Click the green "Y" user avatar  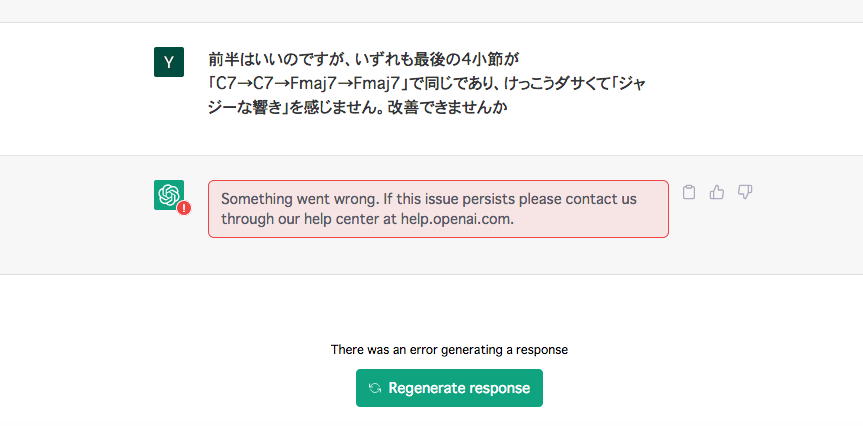click(168, 62)
